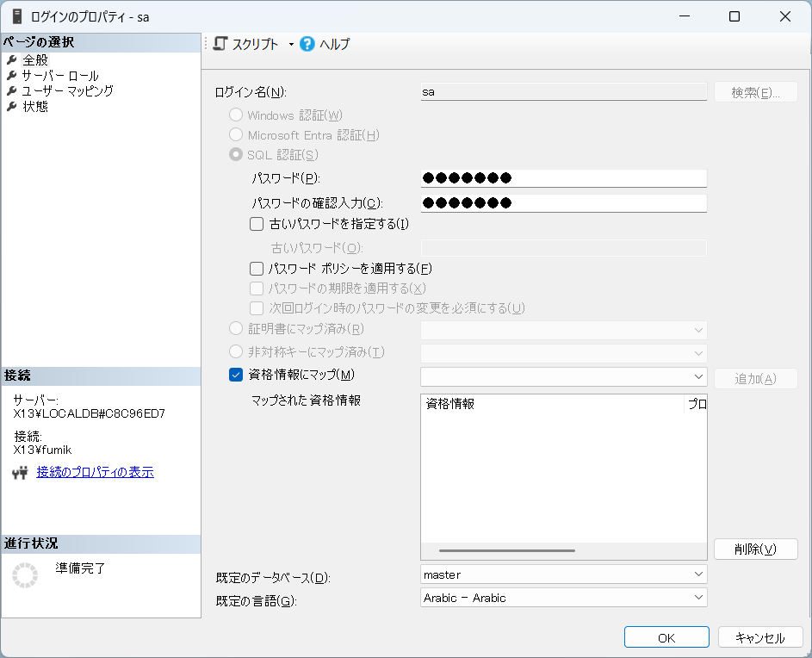Enable the 古いパスワードを指定する checkbox
The width and height of the screenshot is (812, 658).
point(256,224)
